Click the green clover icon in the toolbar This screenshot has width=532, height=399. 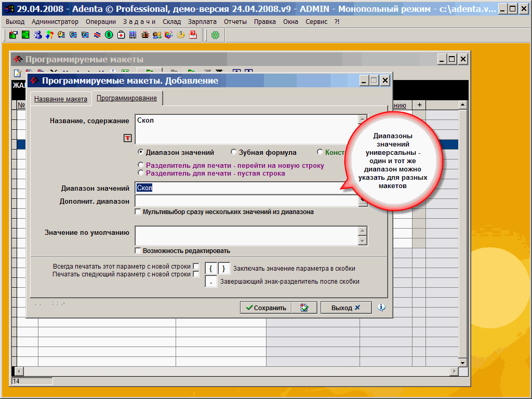215,35
